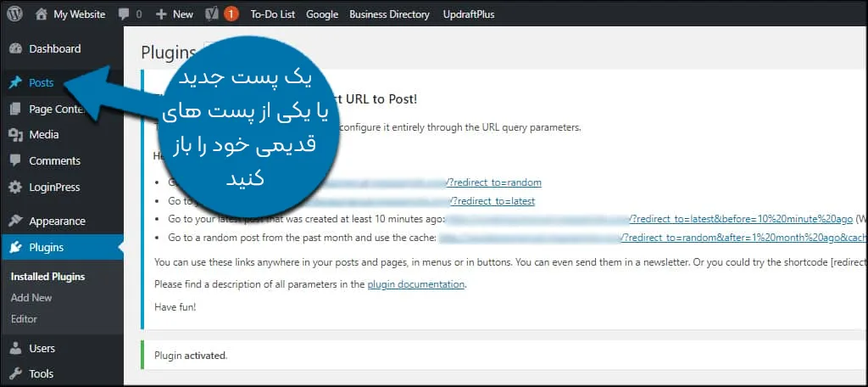Click the 'Have fun!' text
The height and width of the screenshot is (387, 868).
coord(175,306)
